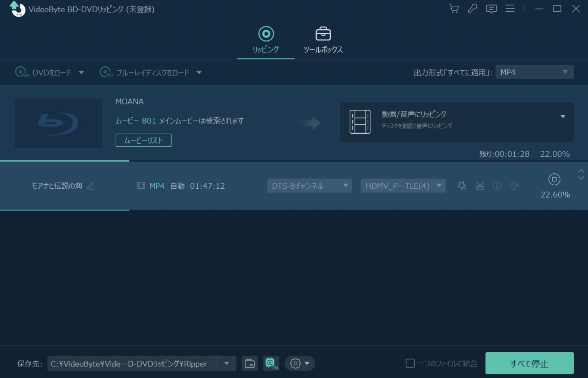Click the VideoByte app logo
588x378 pixels.
17,9
